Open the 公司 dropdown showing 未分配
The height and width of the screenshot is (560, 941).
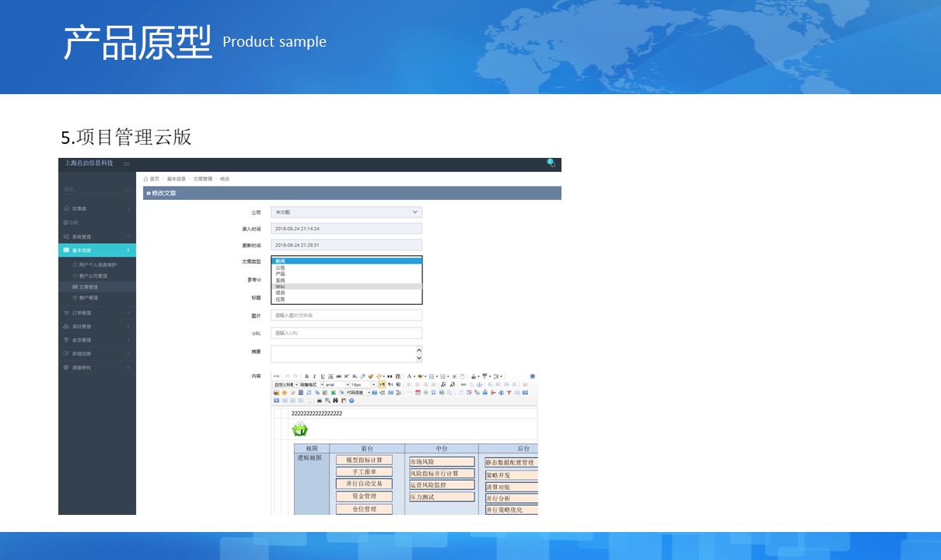[346, 212]
